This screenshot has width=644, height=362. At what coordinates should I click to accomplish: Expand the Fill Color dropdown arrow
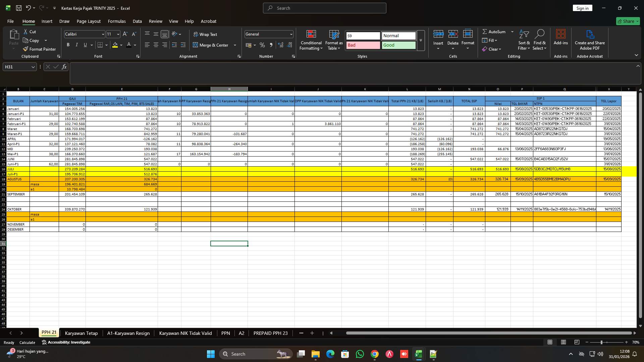[121, 45]
